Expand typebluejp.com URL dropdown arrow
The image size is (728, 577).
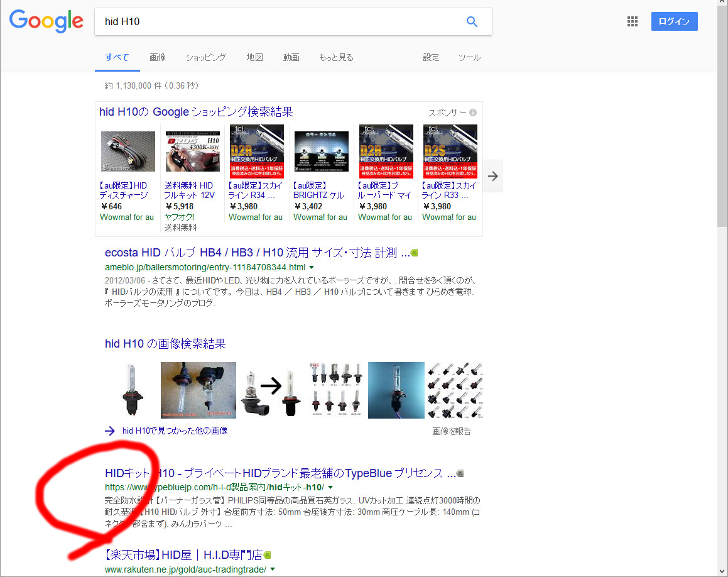pyautogui.click(x=330, y=487)
